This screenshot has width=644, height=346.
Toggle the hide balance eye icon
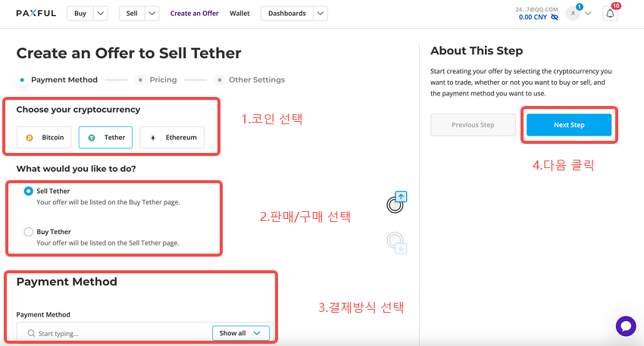coord(555,17)
